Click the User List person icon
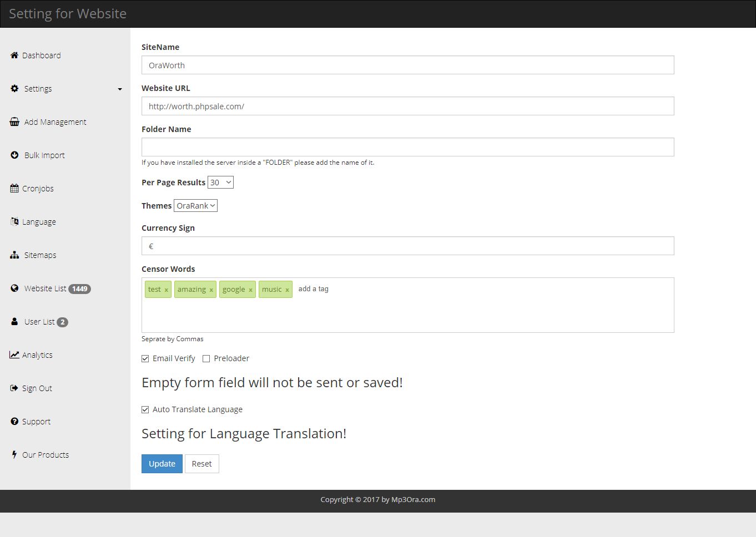Screen dimensions: 756x537 (x=14, y=322)
